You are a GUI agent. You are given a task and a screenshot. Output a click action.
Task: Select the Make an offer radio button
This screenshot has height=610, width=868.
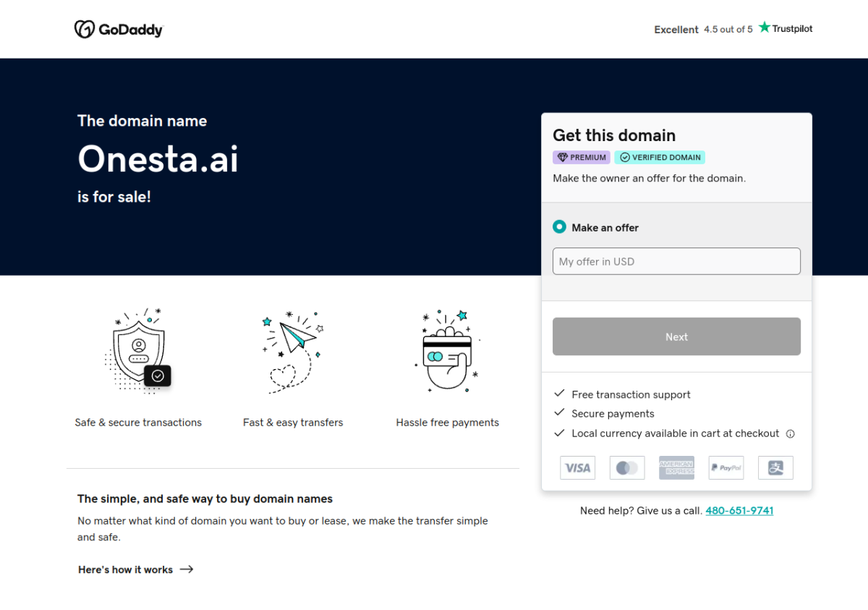[x=559, y=226]
